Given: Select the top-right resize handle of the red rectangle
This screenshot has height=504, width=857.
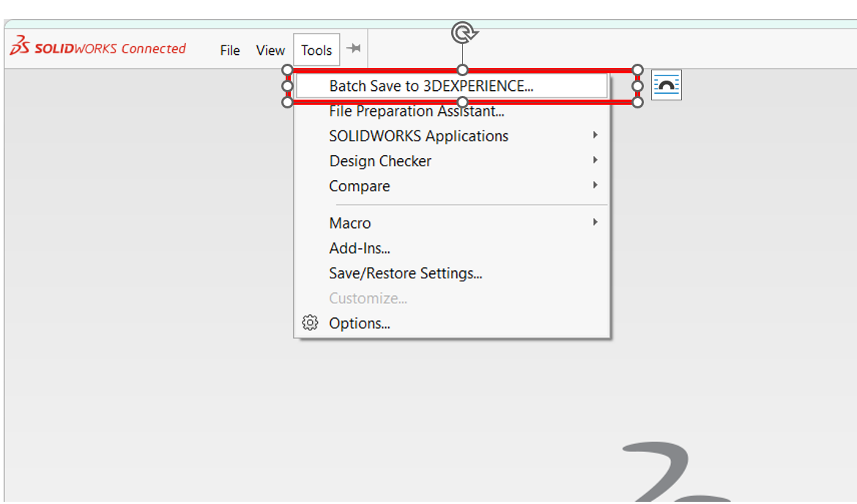Looking at the screenshot, I should (637, 70).
